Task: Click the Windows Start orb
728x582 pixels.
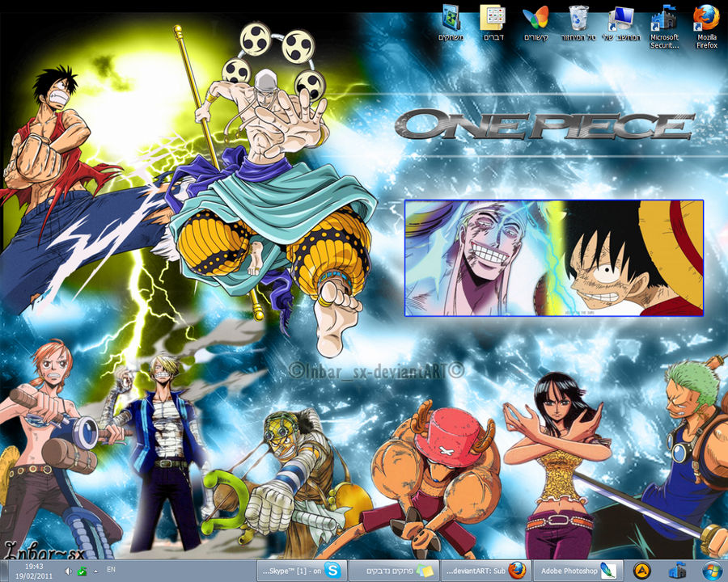Action: pyautogui.click(x=710, y=571)
